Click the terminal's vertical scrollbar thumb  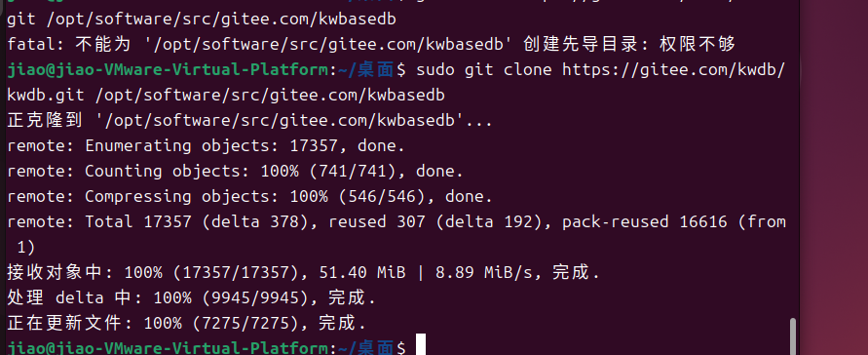793,335
